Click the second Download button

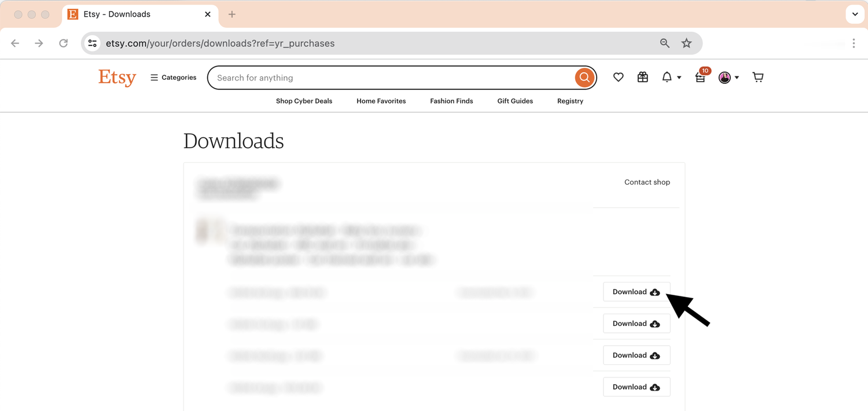point(637,324)
